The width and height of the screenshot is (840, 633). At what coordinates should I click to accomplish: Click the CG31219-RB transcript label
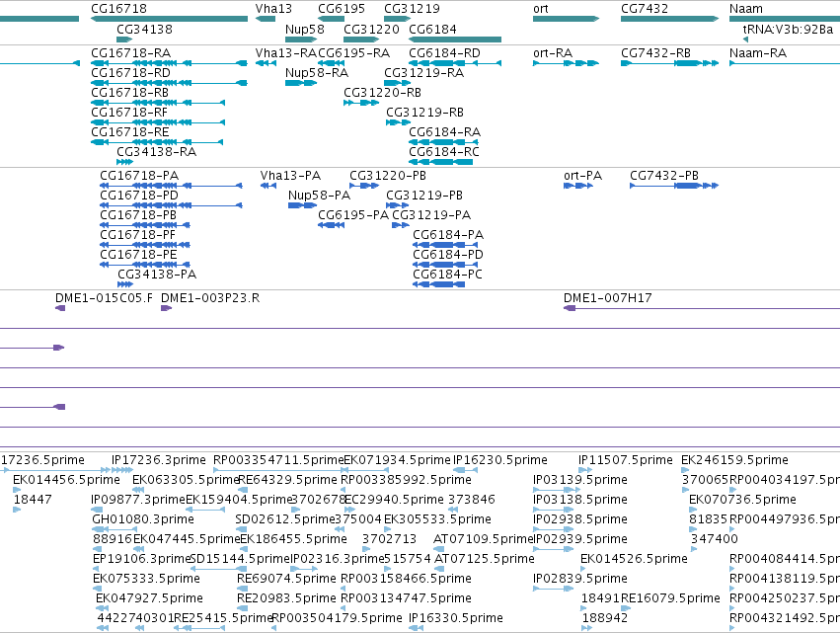(x=424, y=113)
